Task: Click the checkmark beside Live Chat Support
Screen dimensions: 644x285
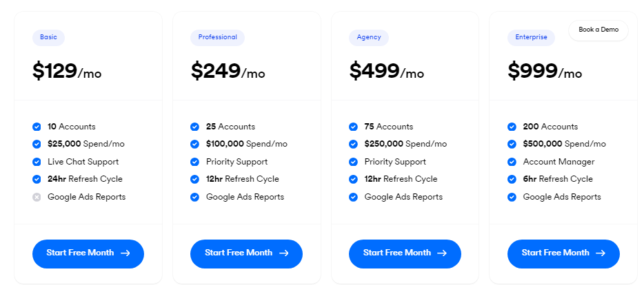Action: pos(37,162)
